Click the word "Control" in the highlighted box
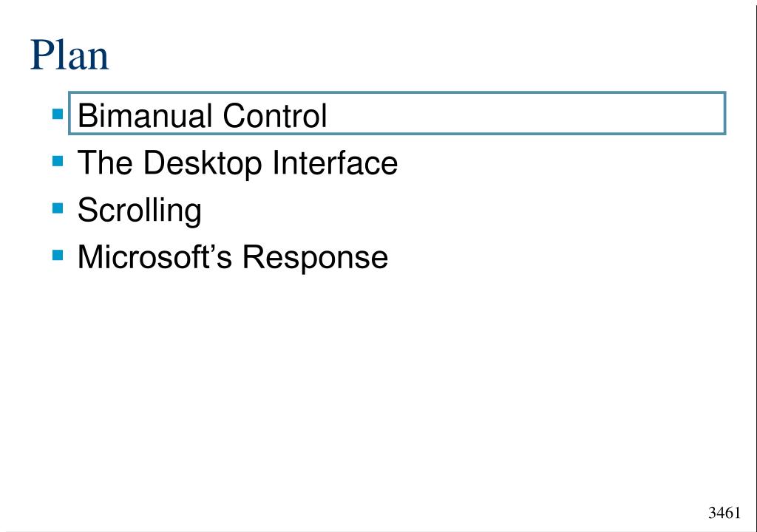 coord(275,115)
